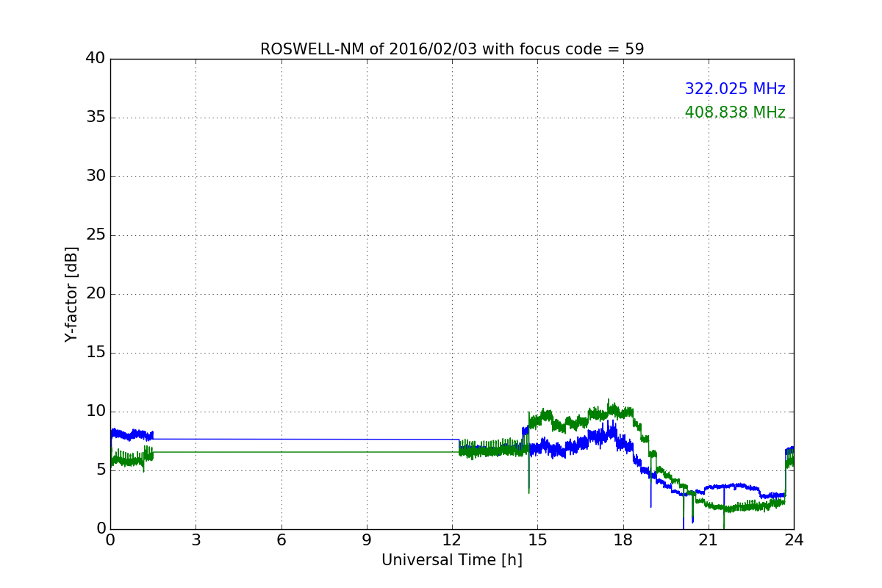Click the y-axis tick value 25
Screen dimensions: 882x588
tap(96, 234)
